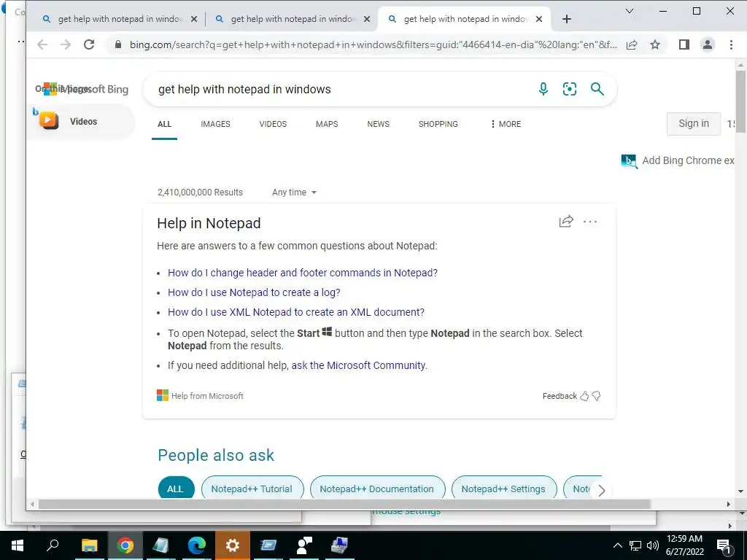The height and width of the screenshot is (560, 747).
Task: Go back to the previous page
Action: coord(42,44)
